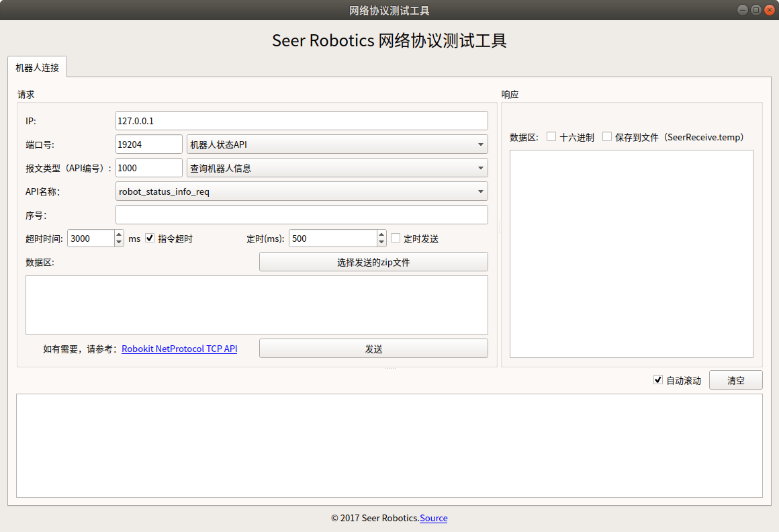Click the empty 序号 input field
This screenshot has height=532, width=779.
(x=302, y=214)
